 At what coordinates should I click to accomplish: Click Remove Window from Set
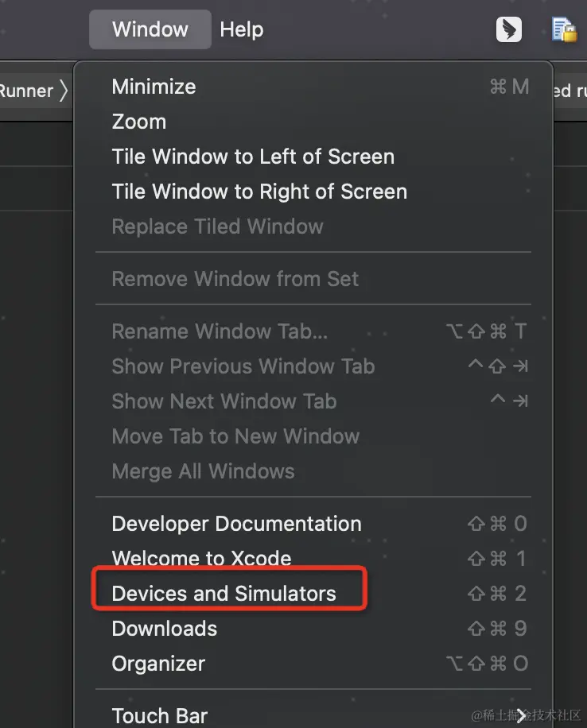coord(235,279)
